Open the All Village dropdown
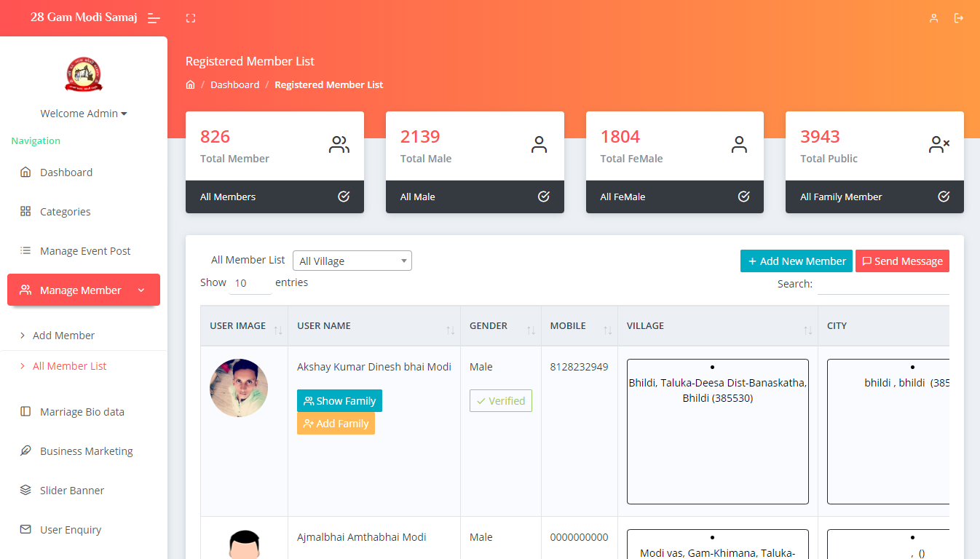980x559 pixels. (352, 261)
